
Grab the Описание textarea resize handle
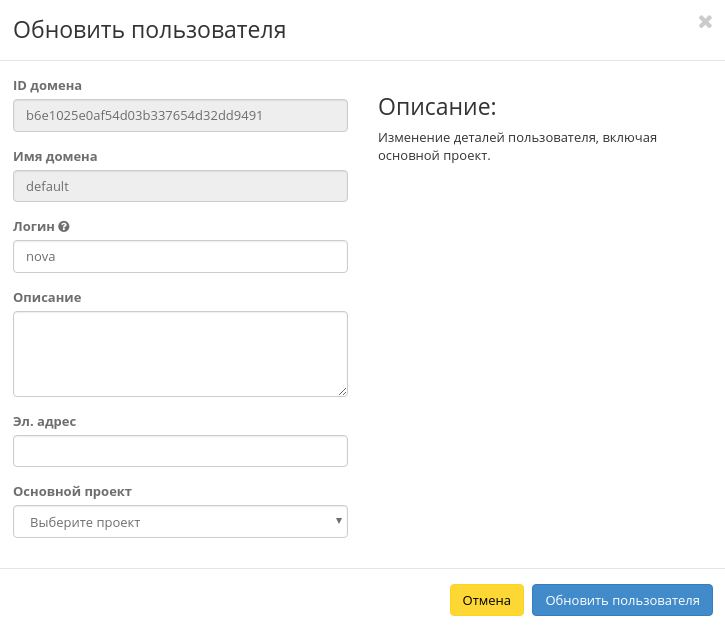[x=342, y=391]
